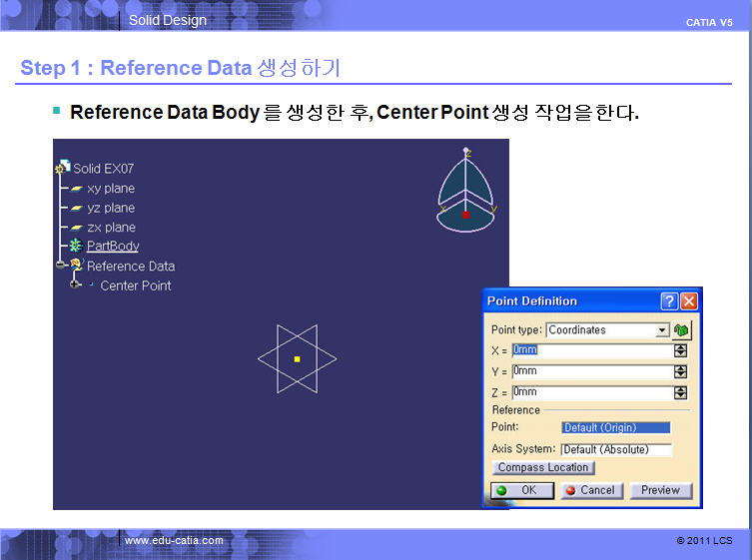Click the Compass Location button
752x560 pixels.
(x=543, y=467)
